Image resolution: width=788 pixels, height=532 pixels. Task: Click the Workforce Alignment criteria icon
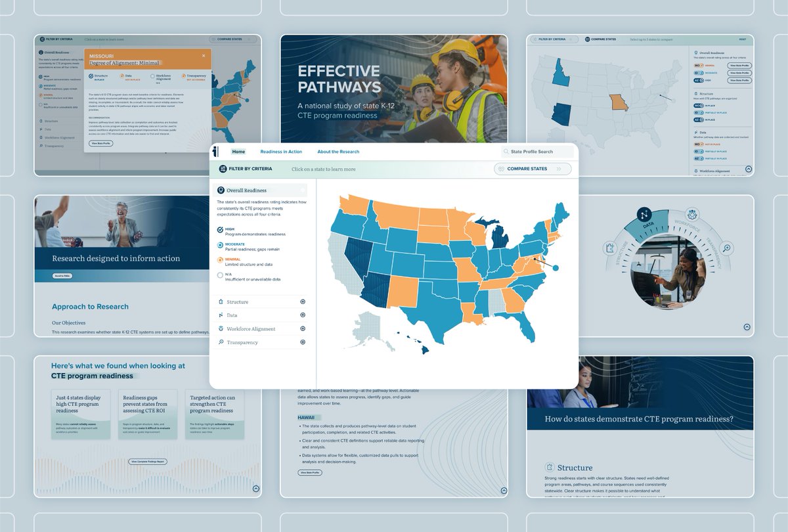pos(221,328)
